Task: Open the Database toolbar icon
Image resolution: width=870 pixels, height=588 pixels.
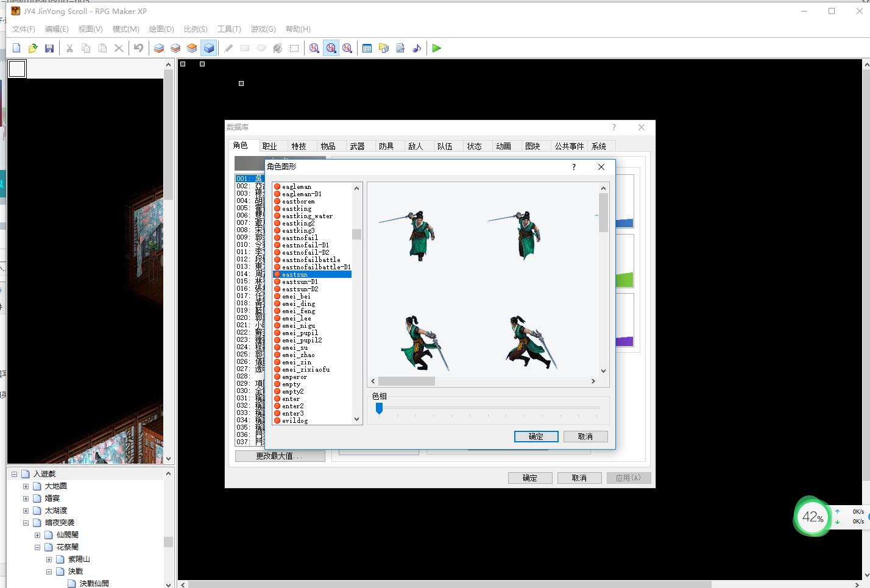Action: (367, 48)
